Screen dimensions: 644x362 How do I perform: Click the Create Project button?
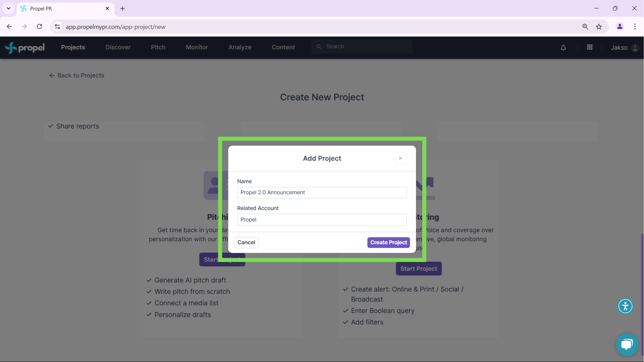388,242
